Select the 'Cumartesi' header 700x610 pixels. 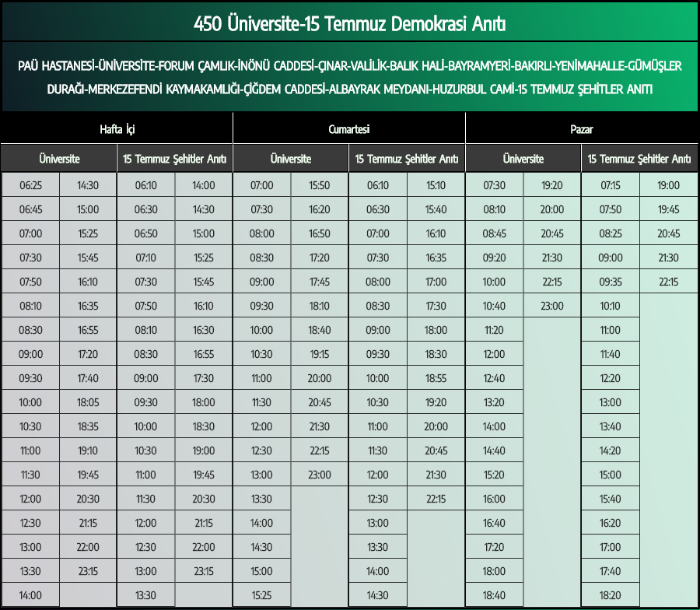point(348,129)
